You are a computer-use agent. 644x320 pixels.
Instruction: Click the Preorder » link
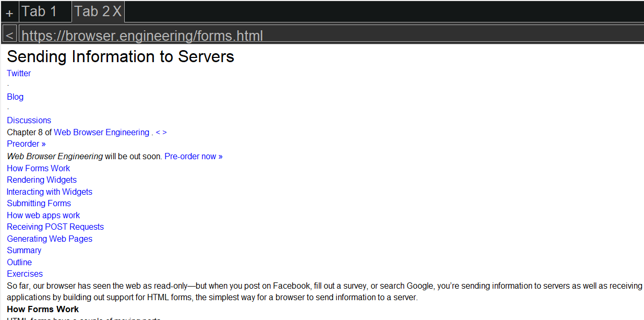click(x=26, y=144)
